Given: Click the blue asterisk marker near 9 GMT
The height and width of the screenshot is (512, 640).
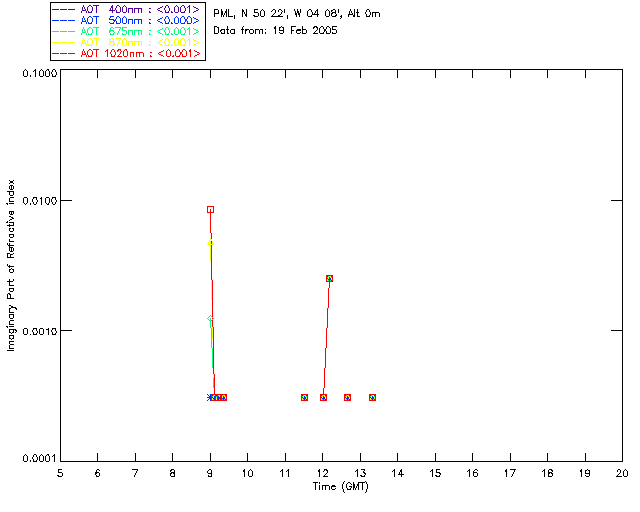Looking at the screenshot, I should [x=209, y=397].
